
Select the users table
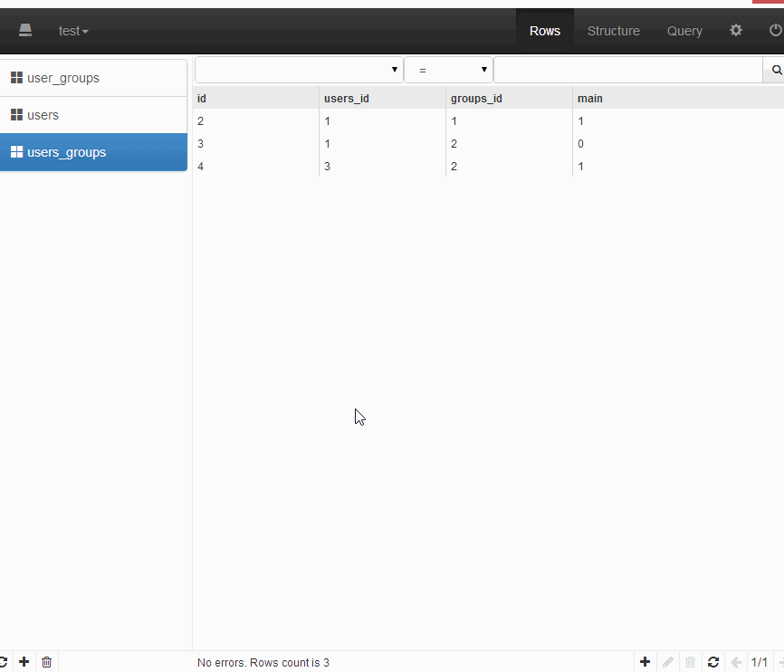(x=93, y=115)
